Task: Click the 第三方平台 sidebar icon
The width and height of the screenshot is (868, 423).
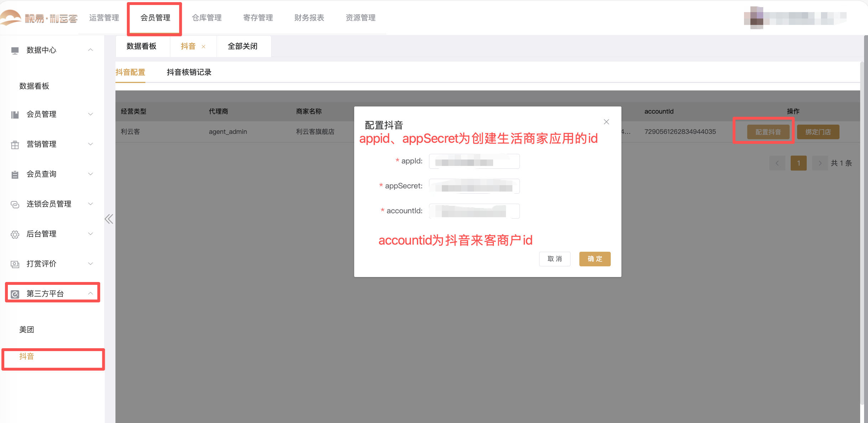Action: click(15, 293)
